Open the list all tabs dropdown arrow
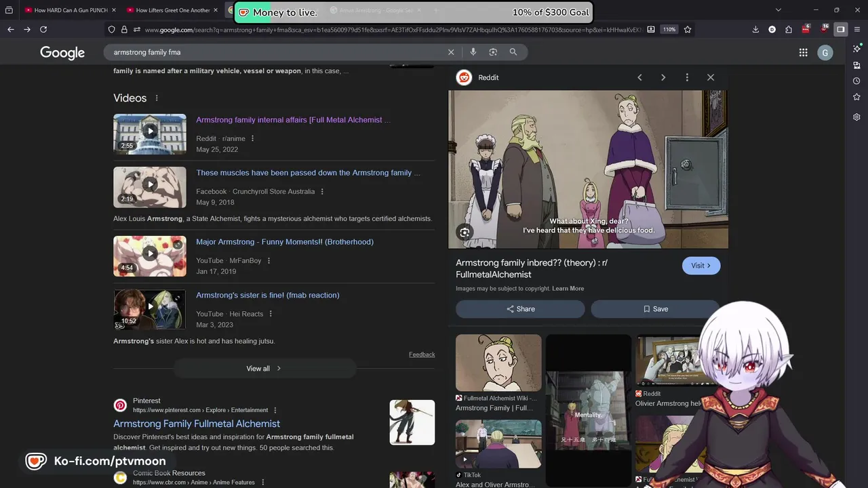This screenshot has height=488, width=868. pos(778,10)
